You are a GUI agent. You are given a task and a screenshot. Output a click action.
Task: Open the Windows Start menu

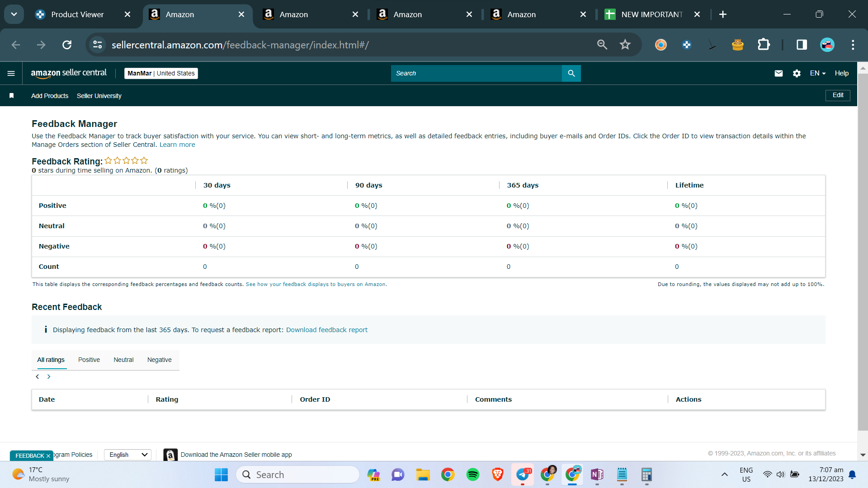click(x=221, y=474)
